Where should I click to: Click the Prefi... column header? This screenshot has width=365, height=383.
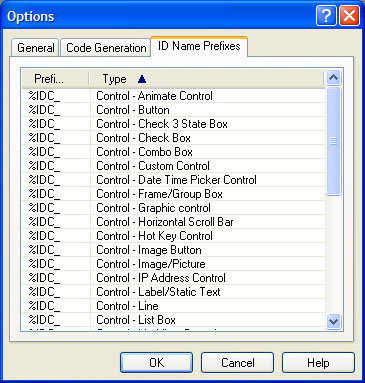[55, 79]
